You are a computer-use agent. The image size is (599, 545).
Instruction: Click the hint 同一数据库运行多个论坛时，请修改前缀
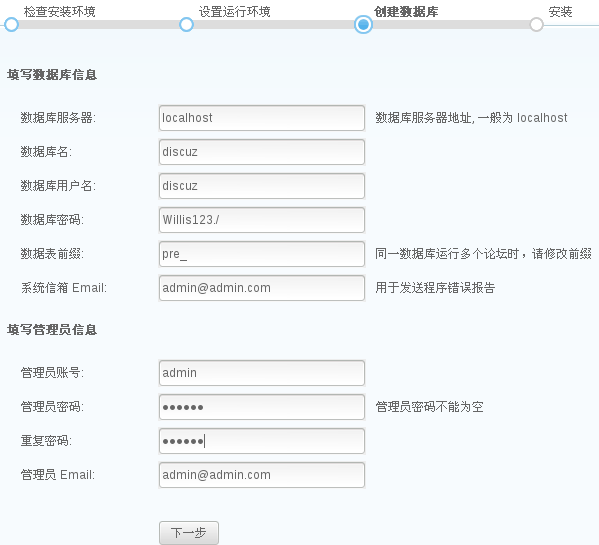[x=483, y=254]
